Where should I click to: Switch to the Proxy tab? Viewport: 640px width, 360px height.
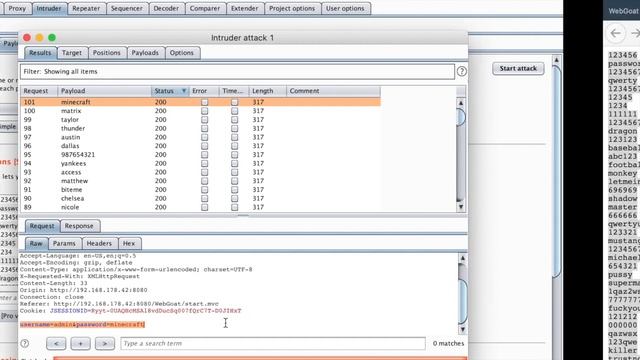(x=17, y=9)
